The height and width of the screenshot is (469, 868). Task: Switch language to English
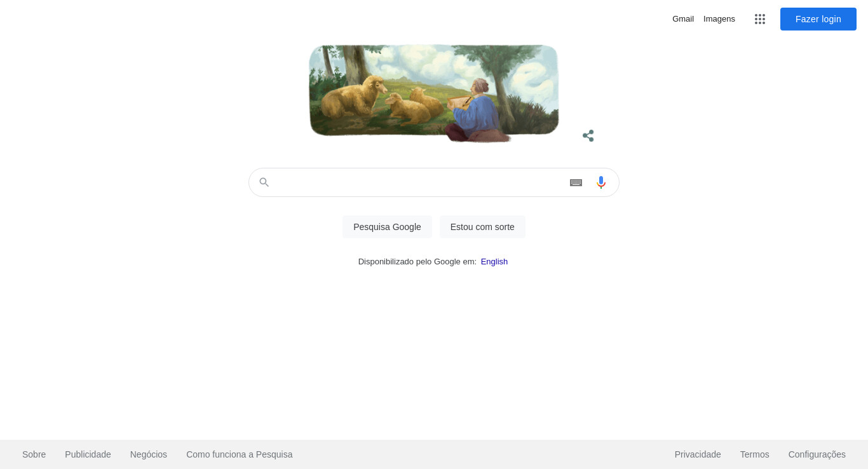pos(494,262)
